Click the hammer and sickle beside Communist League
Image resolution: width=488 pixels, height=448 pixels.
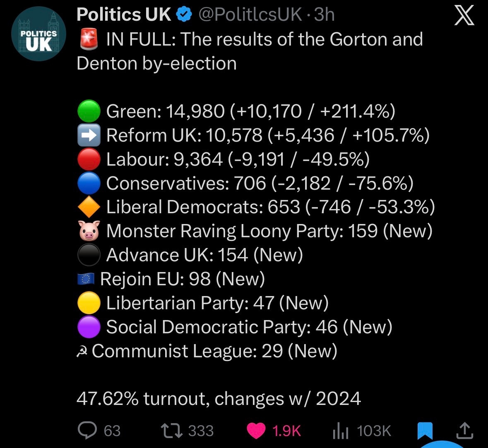tap(83, 352)
